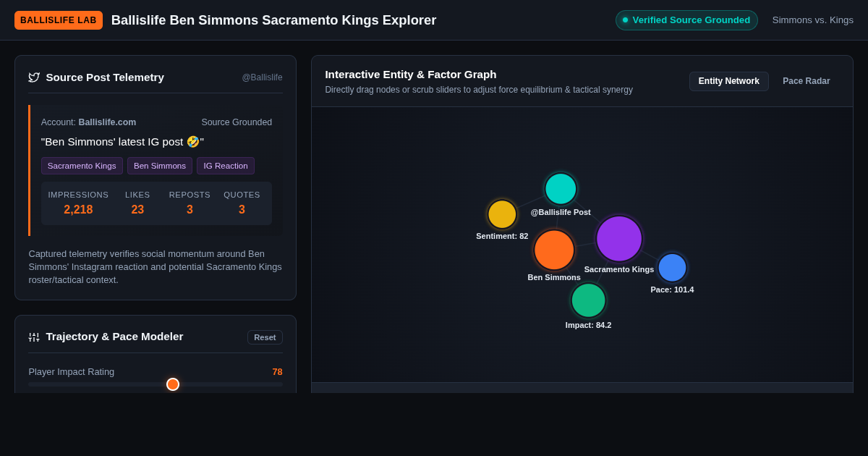
Task: Click the sliders icon beside Trajectory & Pace Modeler
Action: pos(34,337)
